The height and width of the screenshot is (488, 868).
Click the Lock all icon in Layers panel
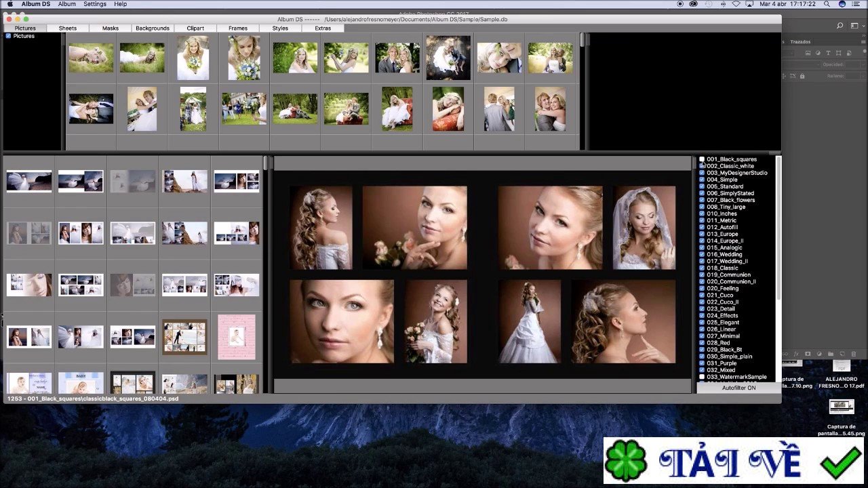(802, 76)
